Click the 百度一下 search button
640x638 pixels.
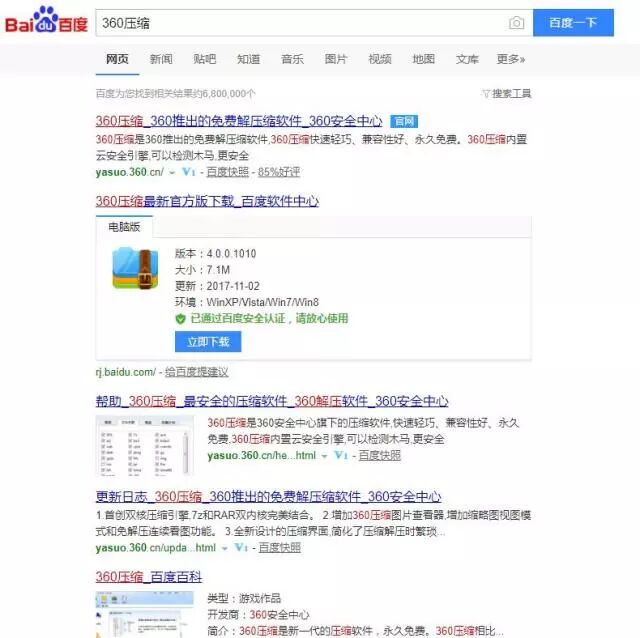(x=573, y=23)
